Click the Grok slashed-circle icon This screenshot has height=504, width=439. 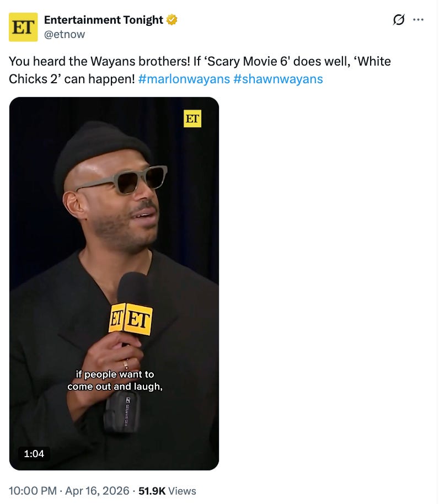[399, 20]
